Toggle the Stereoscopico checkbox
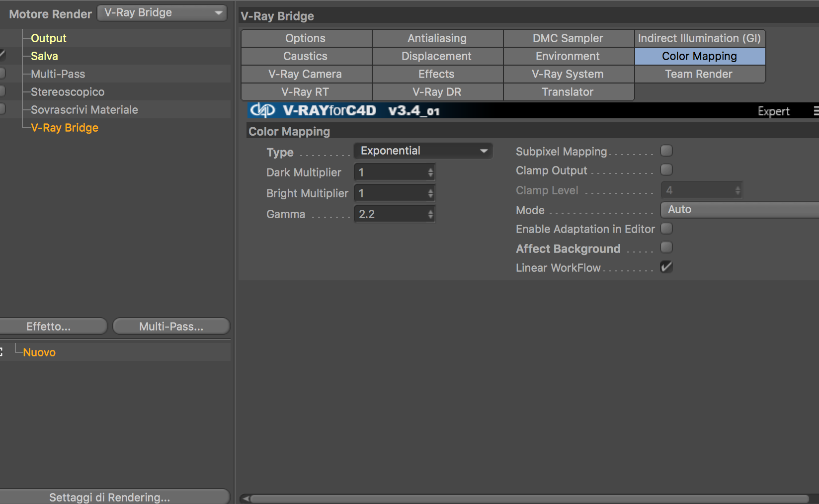The width and height of the screenshot is (819, 504). pyautogui.click(x=2, y=91)
